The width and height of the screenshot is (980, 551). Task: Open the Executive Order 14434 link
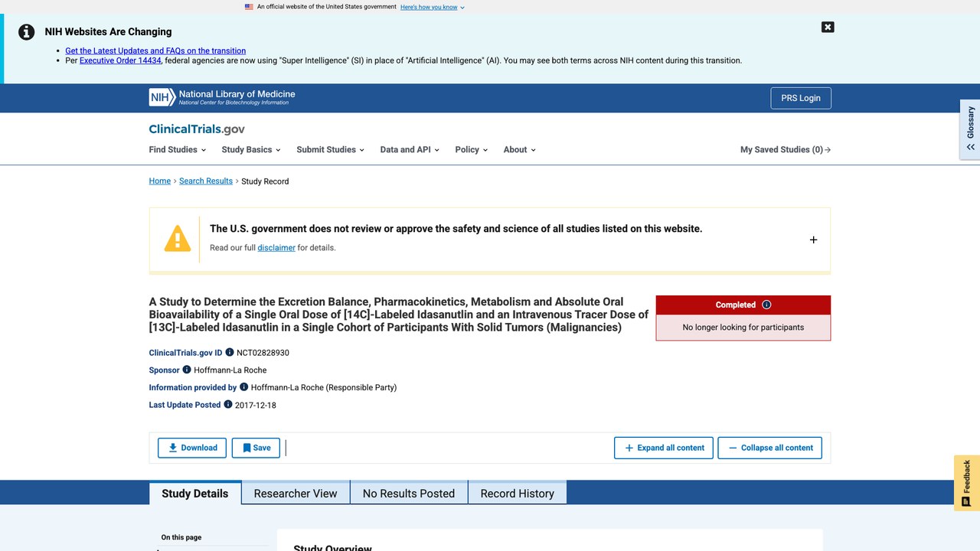coord(120,60)
